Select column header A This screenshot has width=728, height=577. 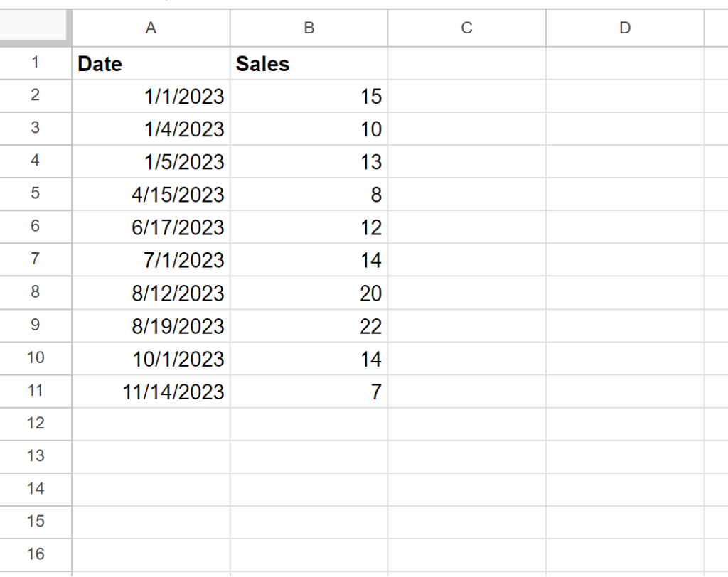[151, 28]
